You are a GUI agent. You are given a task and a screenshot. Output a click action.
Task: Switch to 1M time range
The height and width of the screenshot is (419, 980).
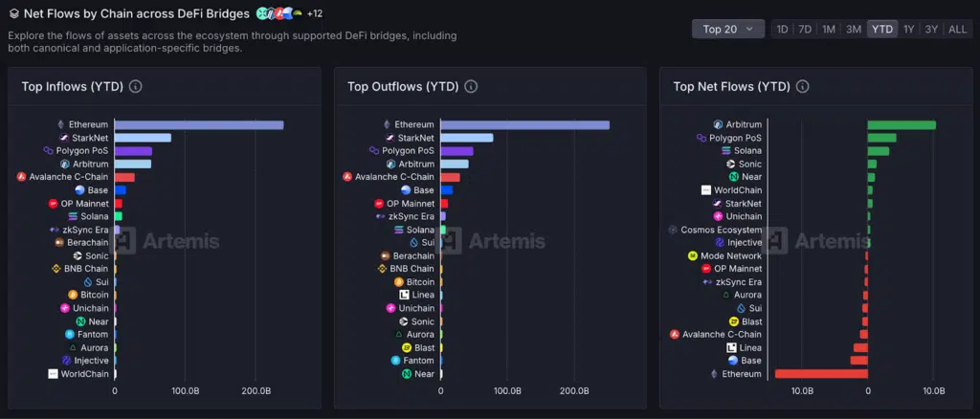pyautogui.click(x=829, y=29)
